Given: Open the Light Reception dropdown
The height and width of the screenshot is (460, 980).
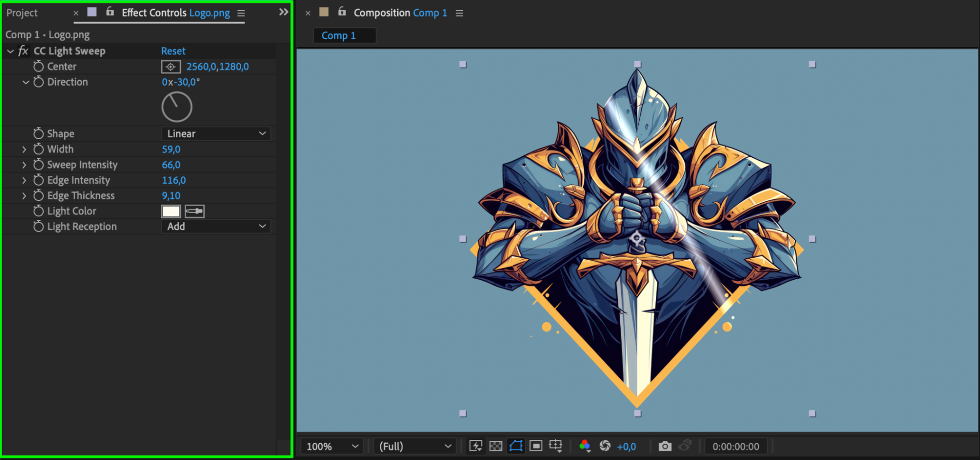Looking at the screenshot, I should click(x=216, y=226).
